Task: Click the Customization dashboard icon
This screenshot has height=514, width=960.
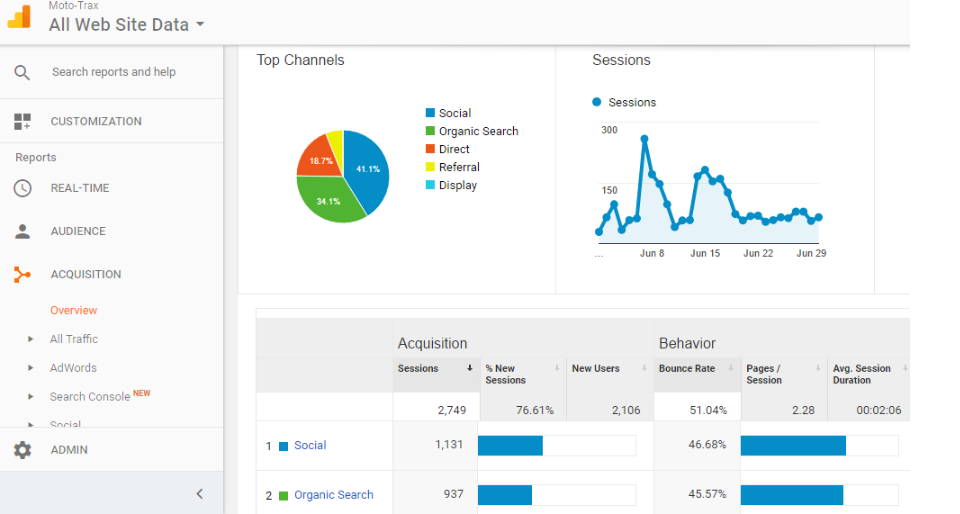Action: point(22,121)
